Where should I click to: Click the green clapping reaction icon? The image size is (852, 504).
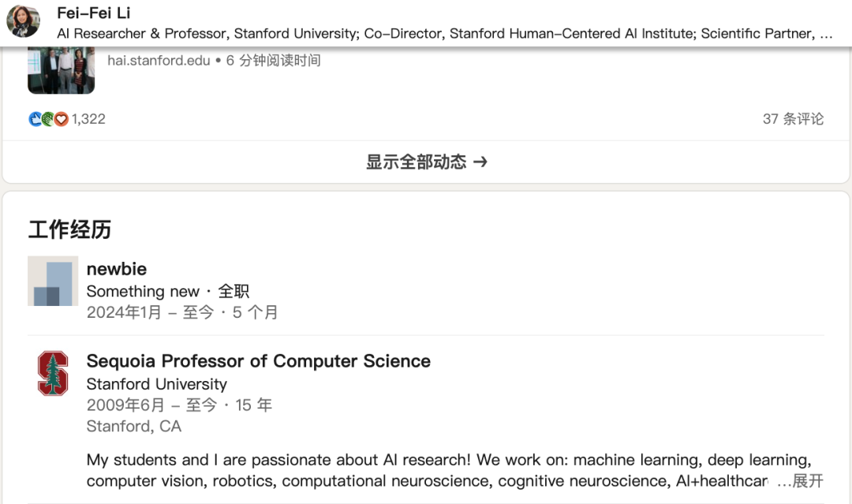[x=48, y=119]
